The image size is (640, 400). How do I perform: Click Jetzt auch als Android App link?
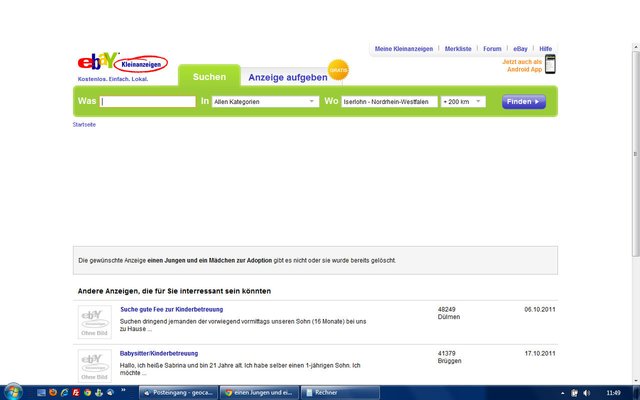click(x=522, y=65)
